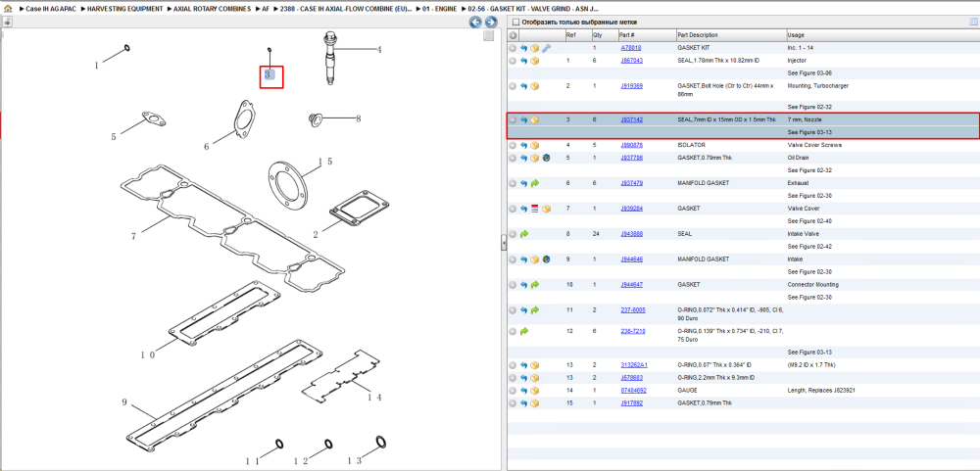Viewport: 980px width, 471px height.
Task: Open the 01 - ENGINE breadcrumb
Action: pos(439,10)
